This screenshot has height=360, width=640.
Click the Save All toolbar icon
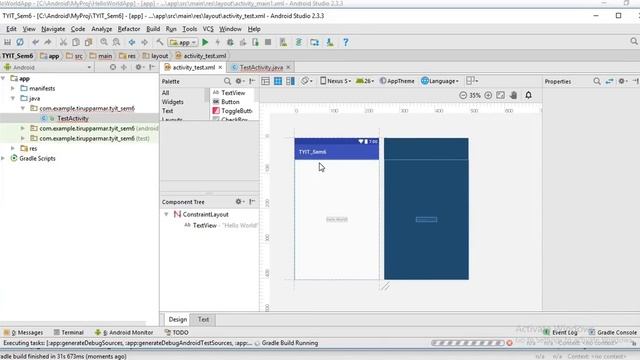point(7,42)
